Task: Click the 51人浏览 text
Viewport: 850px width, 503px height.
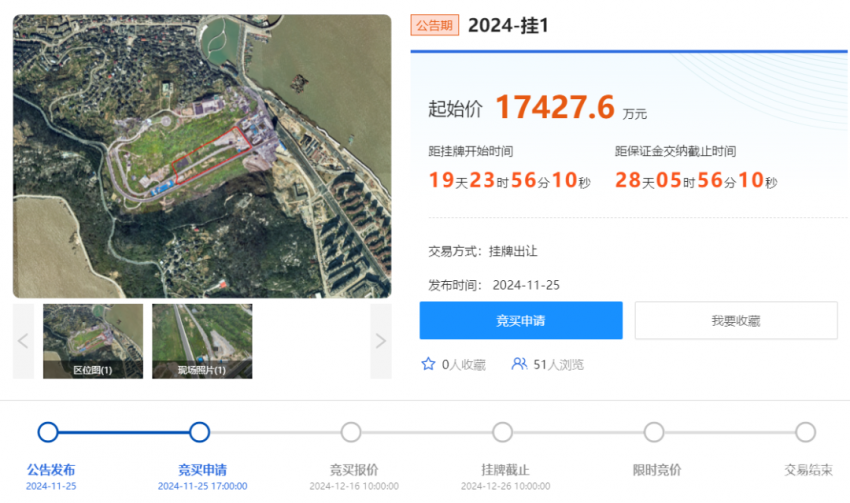Action: coord(558,365)
